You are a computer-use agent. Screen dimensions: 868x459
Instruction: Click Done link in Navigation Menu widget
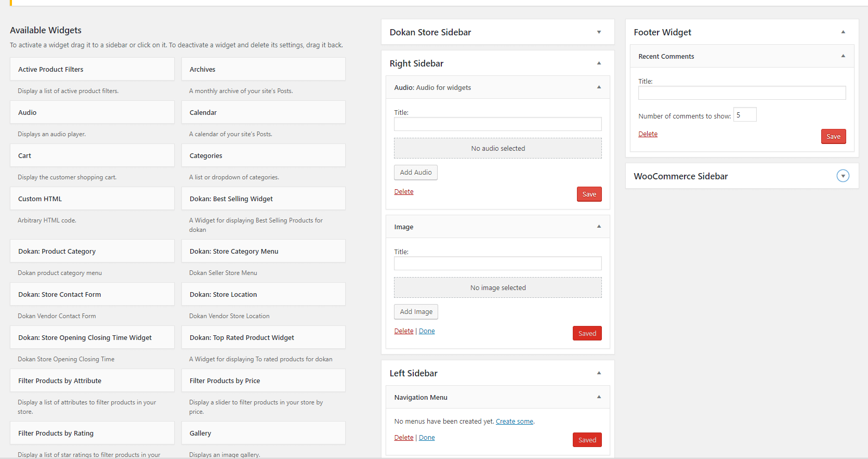click(427, 438)
